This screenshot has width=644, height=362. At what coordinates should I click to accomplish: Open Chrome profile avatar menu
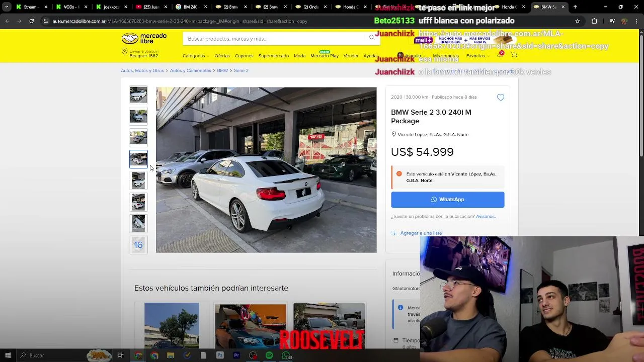[624, 21]
